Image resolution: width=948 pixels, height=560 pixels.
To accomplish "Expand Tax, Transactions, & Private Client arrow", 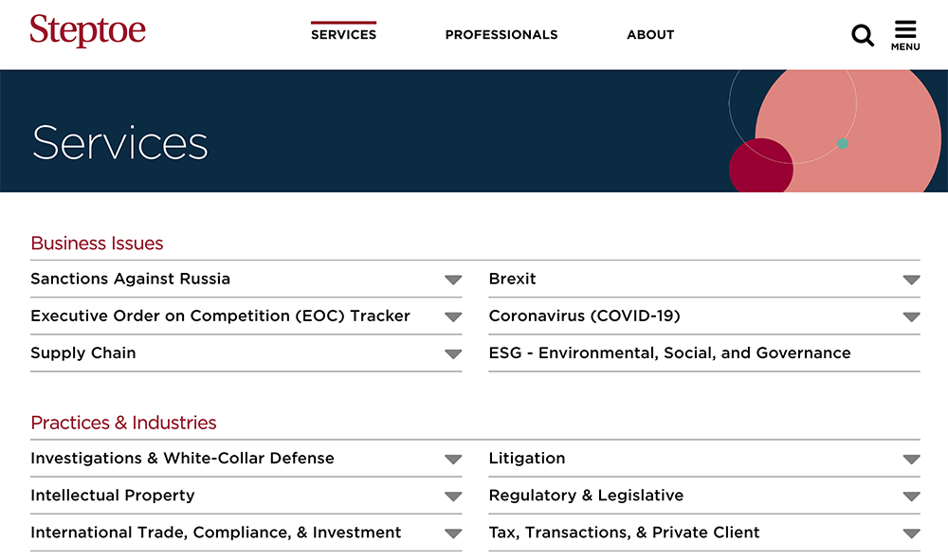I will click(x=911, y=533).
